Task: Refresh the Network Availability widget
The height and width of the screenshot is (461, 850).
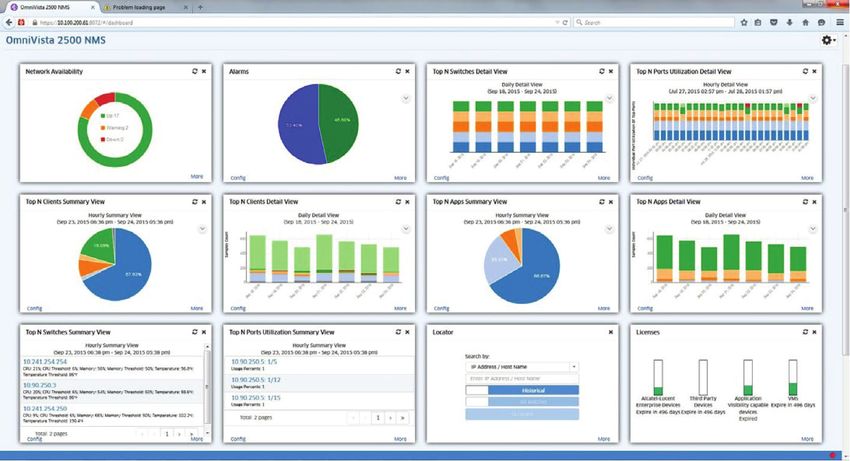Action: (x=195, y=71)
